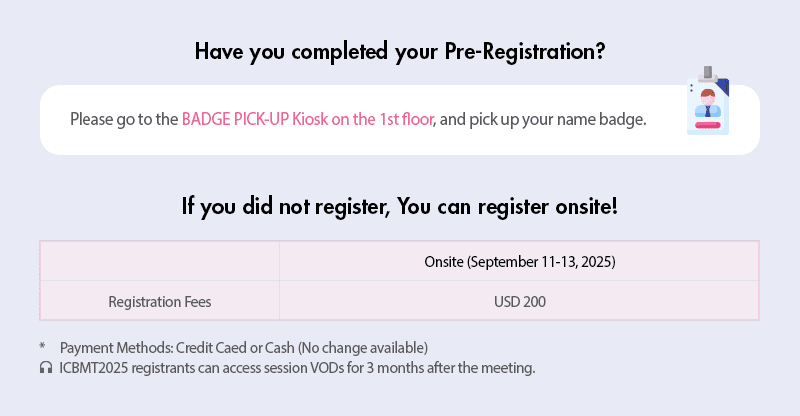This screenshot has width=800, height=416.
Task: Click the headphone icon beside the VOD note
Action: 45,368
